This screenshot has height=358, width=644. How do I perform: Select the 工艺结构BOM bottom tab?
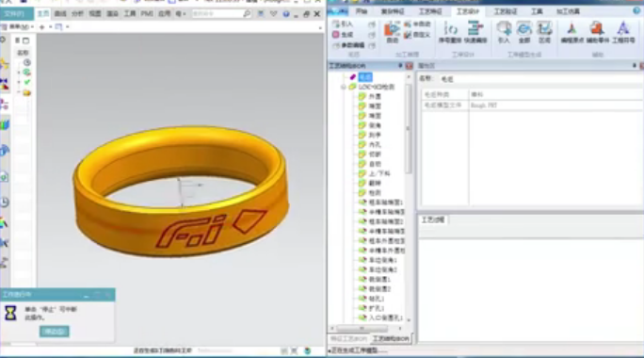pos(391,338)
